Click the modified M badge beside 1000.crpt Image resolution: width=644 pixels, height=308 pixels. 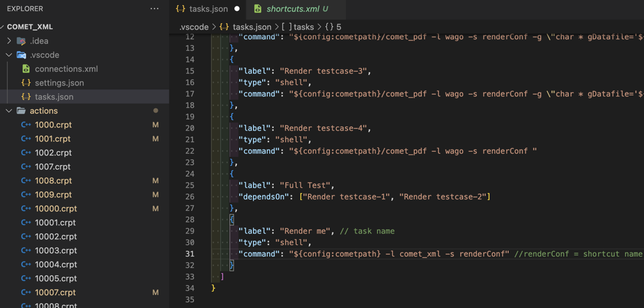(x=156, y=125)
